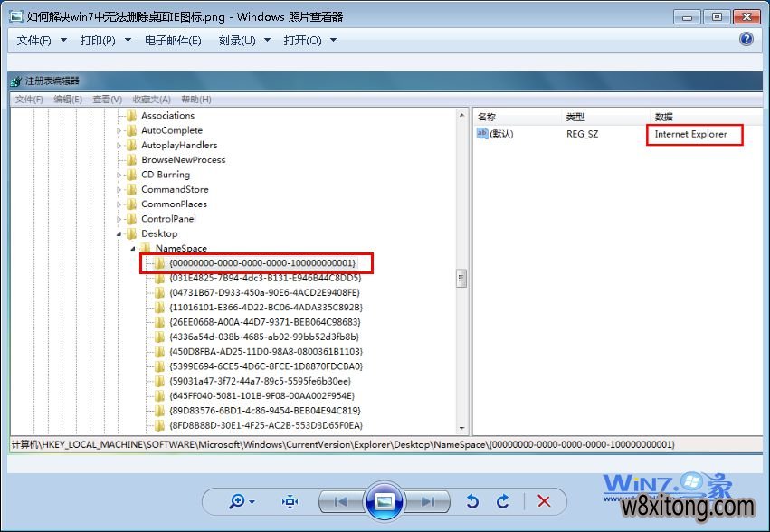This screenshot has height=532, width=770.
Task: Click the rotate clockwise icon
Action: coord(504,501)
